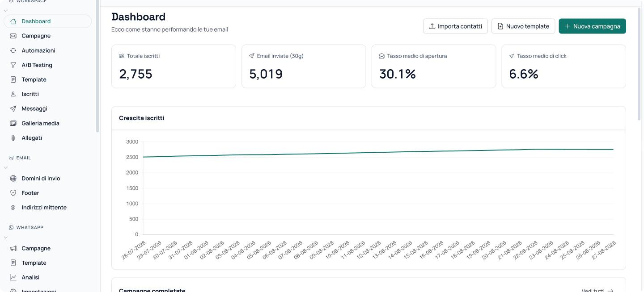Open WhatsApp Analisi page
This screenshot has height=292, width=644.
pos(47,277)
